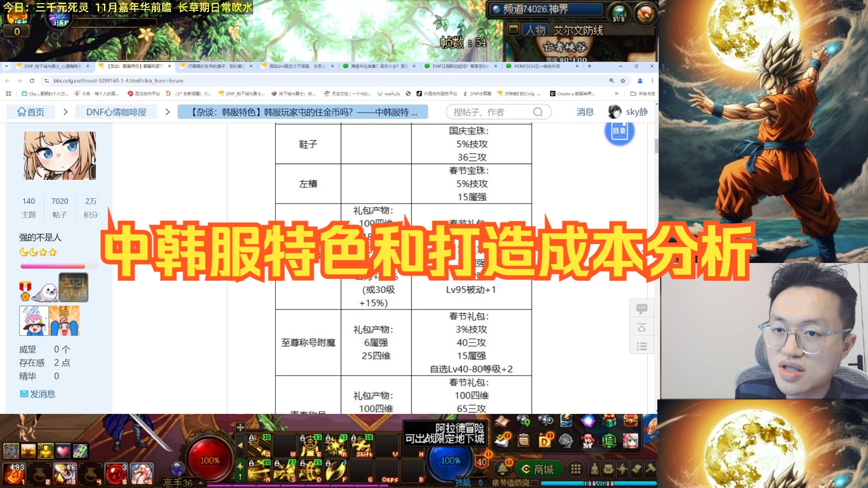
Task: Open the blonde girl avatar icon
Action: point(631,441)
